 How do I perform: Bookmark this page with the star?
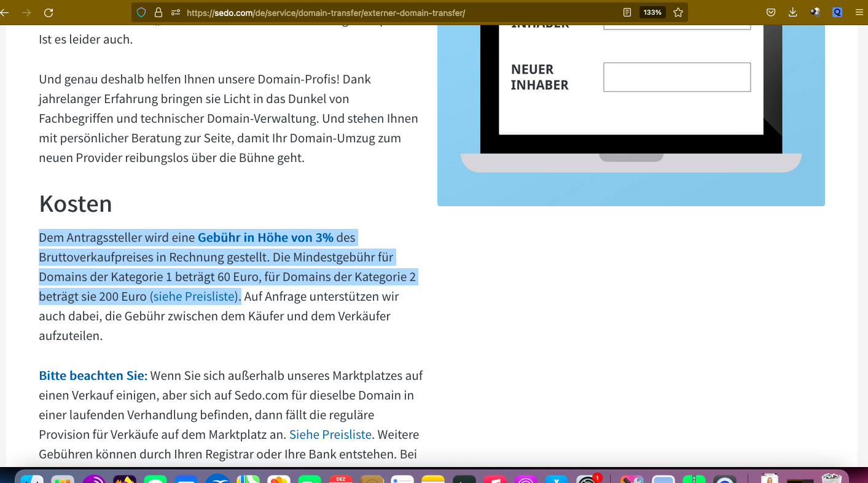coord(678,12)
